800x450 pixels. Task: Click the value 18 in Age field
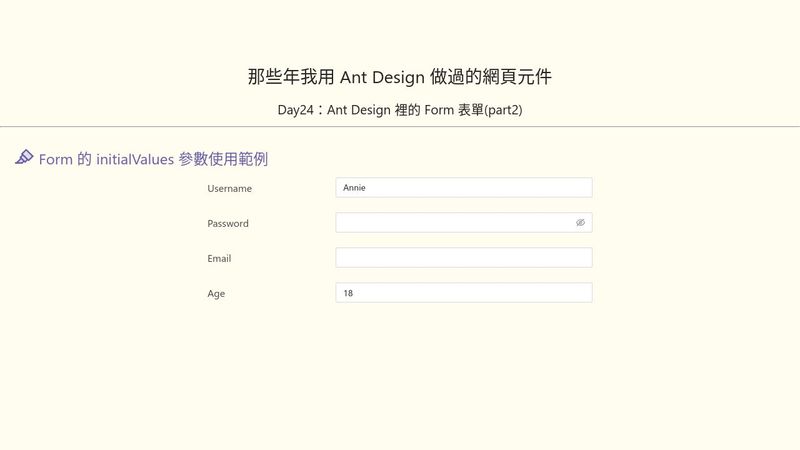pos(348,293)
